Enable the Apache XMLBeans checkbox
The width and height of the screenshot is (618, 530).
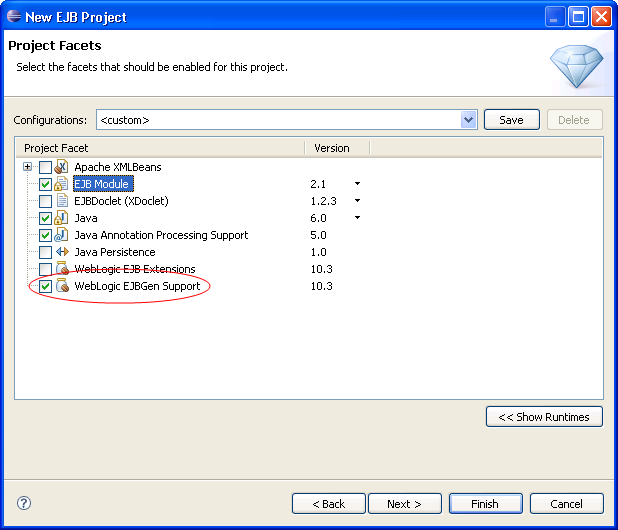[45, 167]
